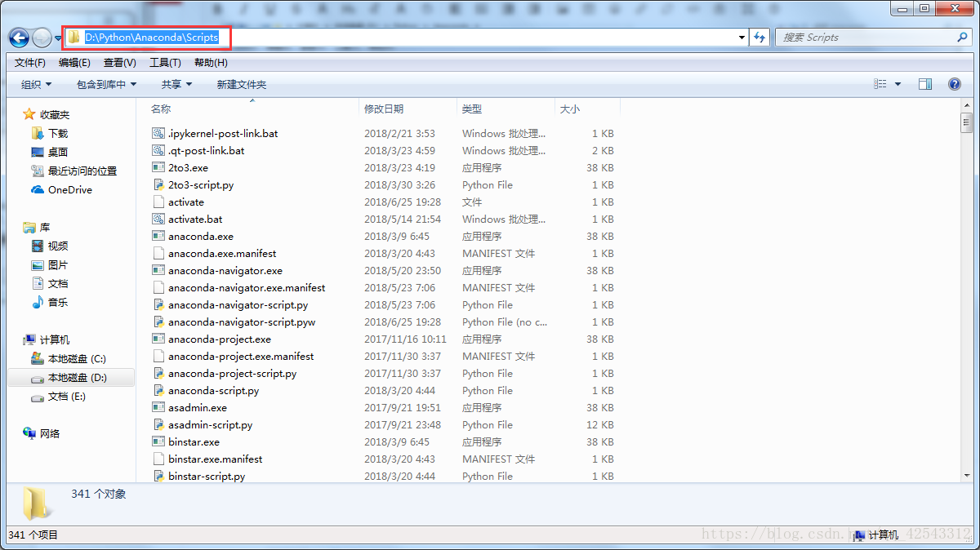Select 文档 library
Screen dimensions: 980x550
point(58,284)
